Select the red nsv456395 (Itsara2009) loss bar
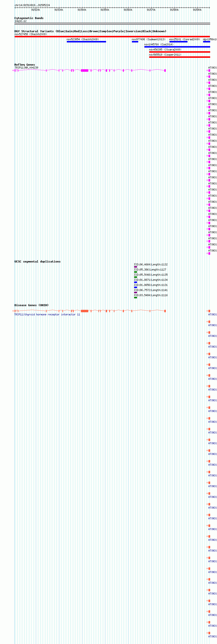The height and width of the screenshot is (644, 217). 179,52
